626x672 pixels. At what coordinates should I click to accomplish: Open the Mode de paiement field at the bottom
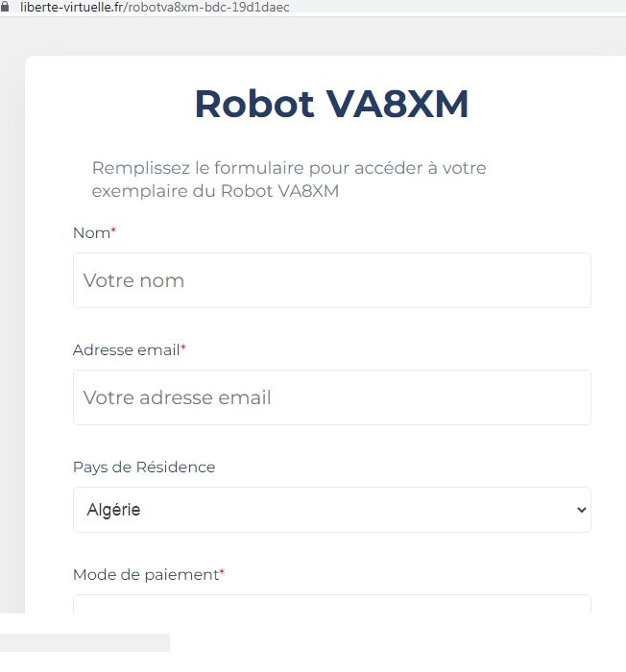(x=332, y=604)
